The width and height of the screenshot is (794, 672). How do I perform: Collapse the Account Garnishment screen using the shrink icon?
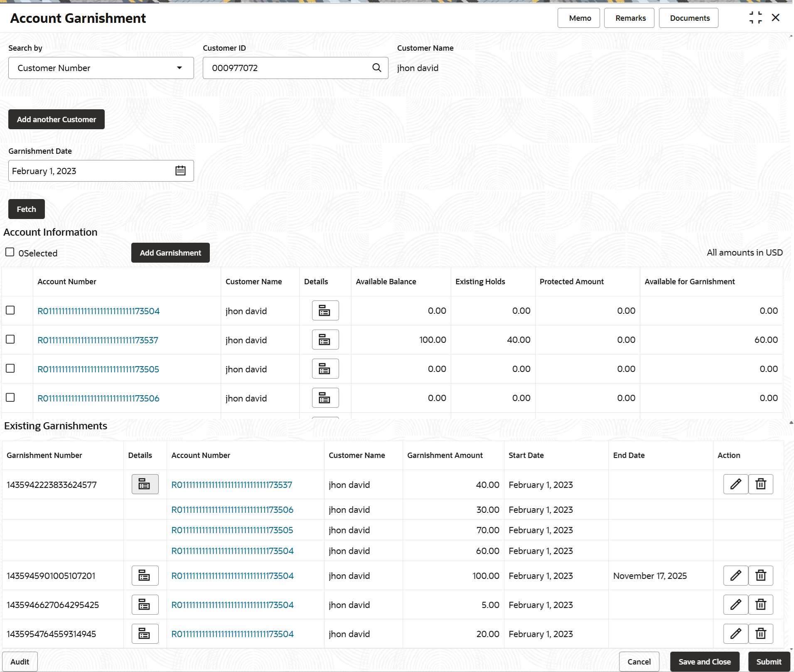pos(755,18)
